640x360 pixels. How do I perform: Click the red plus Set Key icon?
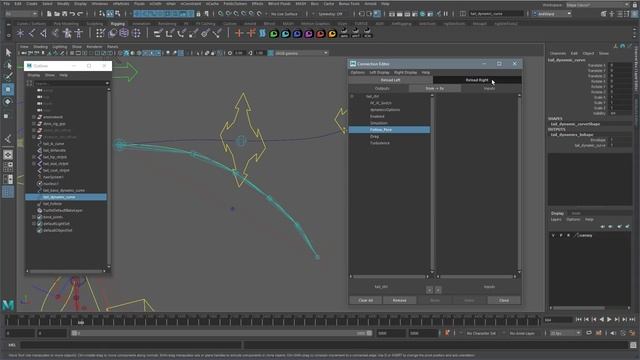[239, 33]
